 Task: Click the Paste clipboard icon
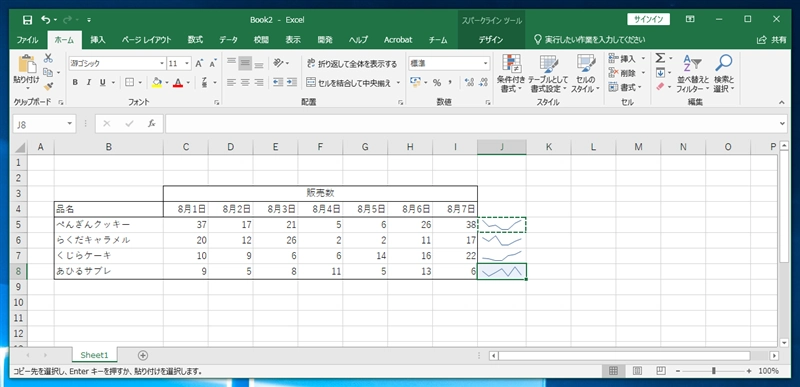pos(26,64)
